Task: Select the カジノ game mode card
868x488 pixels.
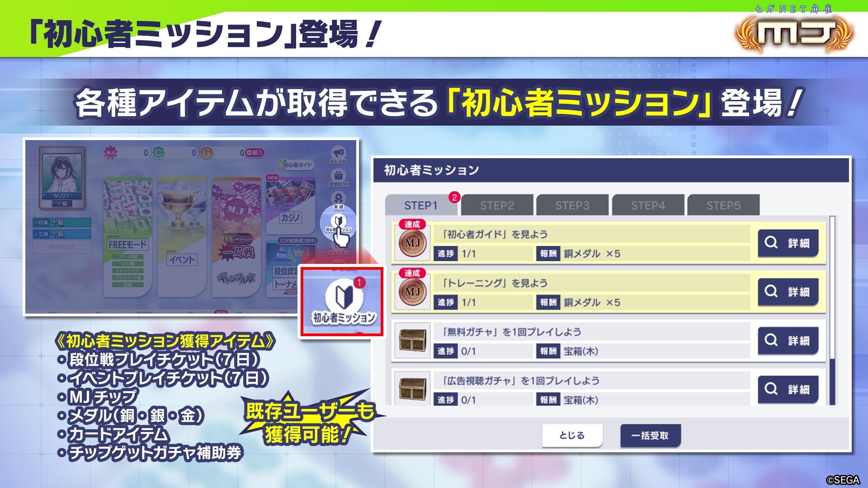Action: [x=290, y=201]
